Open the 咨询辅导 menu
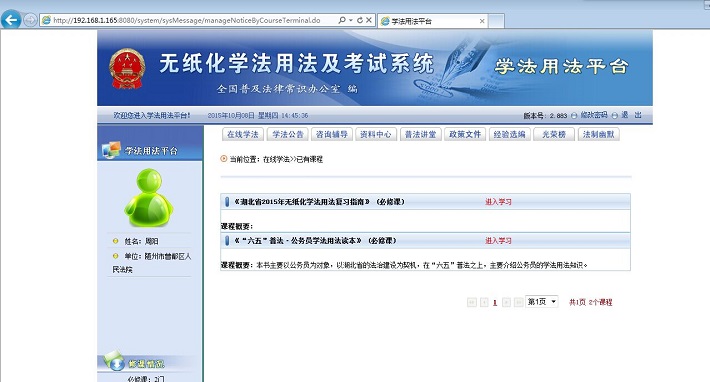Screen dimensions: 710x382 (x=332, y=134)
